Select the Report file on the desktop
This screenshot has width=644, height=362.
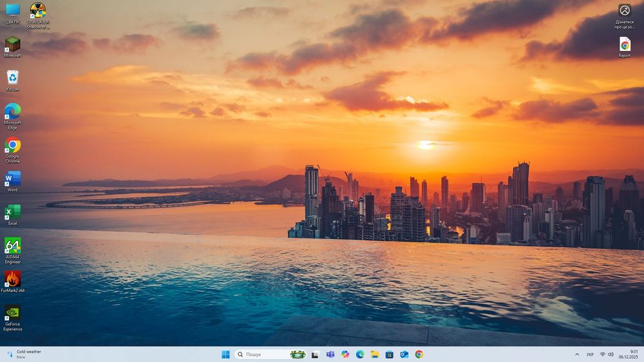pyautogui.click(x=625, y=47)
